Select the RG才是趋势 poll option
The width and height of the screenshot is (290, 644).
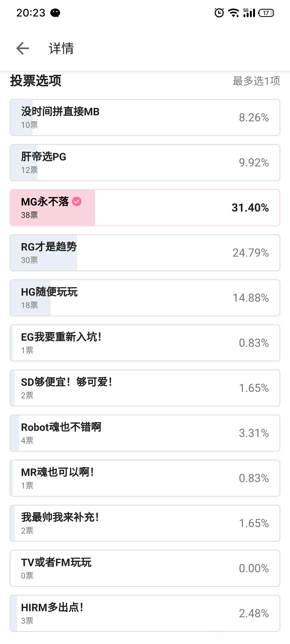(145, 253)
